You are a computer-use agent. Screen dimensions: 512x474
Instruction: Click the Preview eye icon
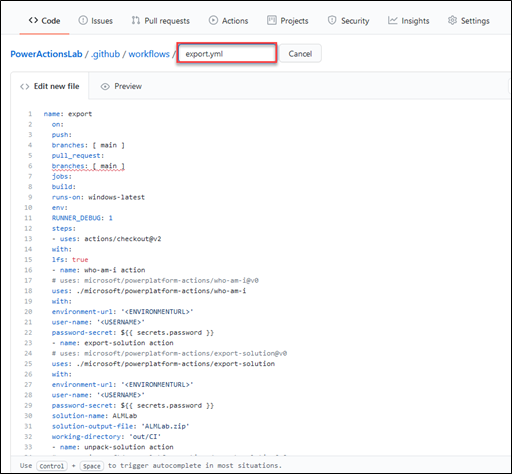(x=105, y=87)
